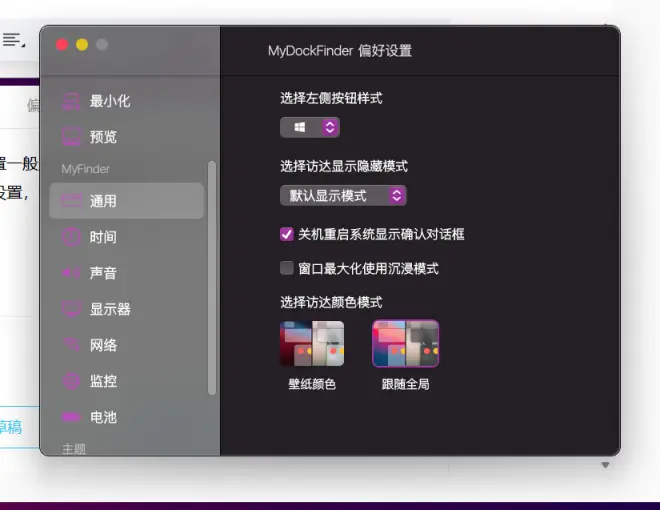The height and width of the screenshot is (510, 660).
Task: Click the 选择访达显示隐藏模式 label
Action: (x=344, y=166)
